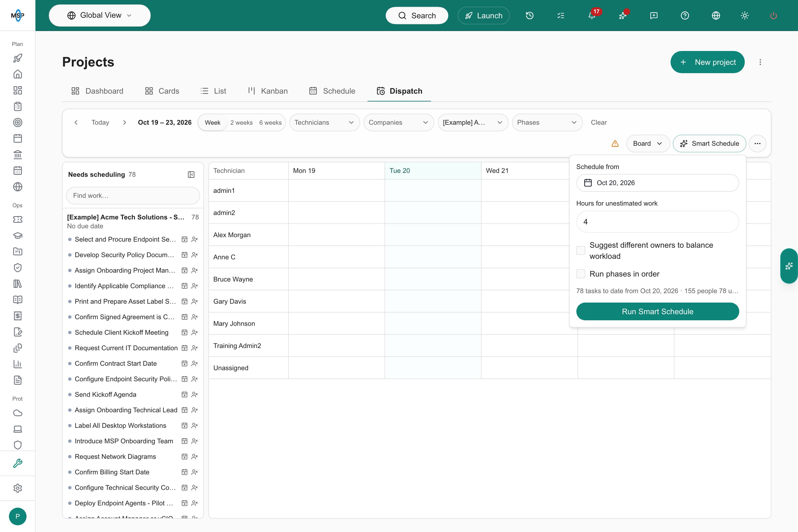Image resolution: width=798 pixels, height=532 pixels.
Task: Check the Run phases in order box
Action: (581, 274)
